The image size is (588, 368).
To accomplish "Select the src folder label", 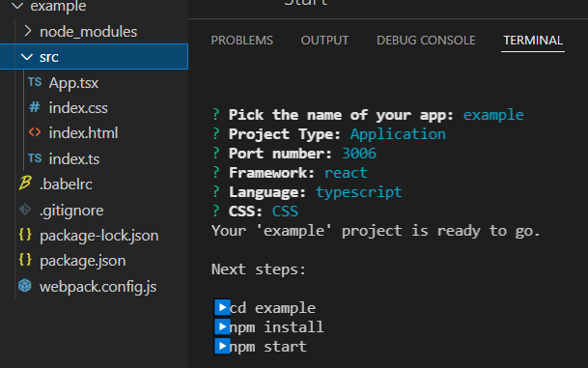I will (x=48, y=57).
